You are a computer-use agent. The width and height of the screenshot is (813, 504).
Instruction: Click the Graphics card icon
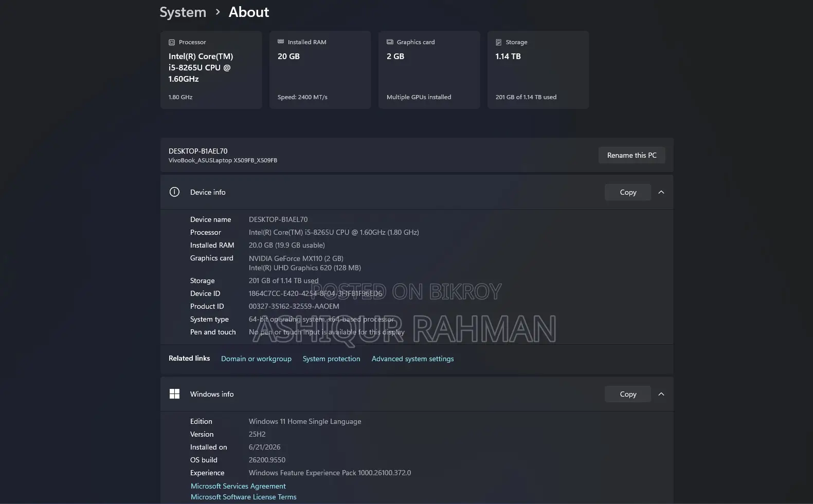pyautogui.click(x=390, y=42)
